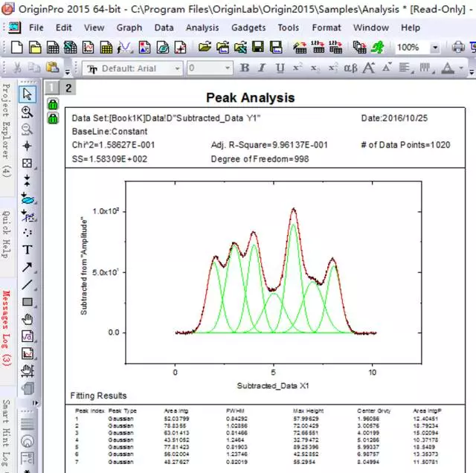Screen dimensions: 476x473
Task: Select the Line drawing tool
Action: click(28, 284)
